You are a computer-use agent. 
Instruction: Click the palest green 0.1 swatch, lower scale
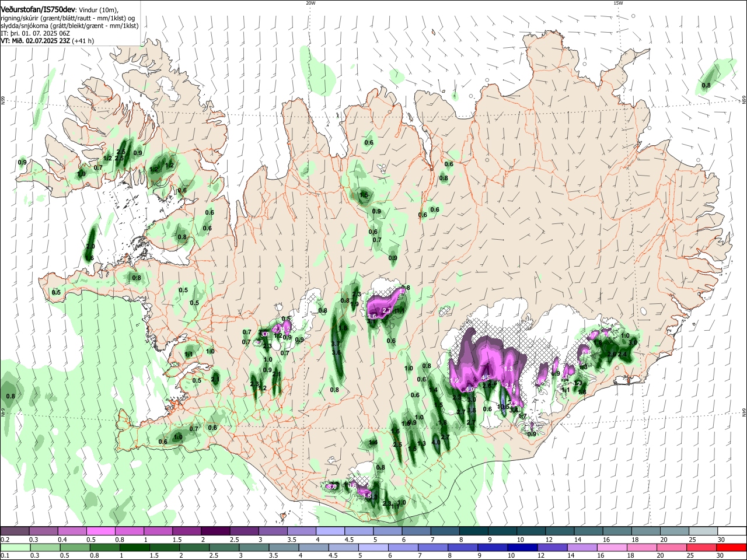[15, 548]
